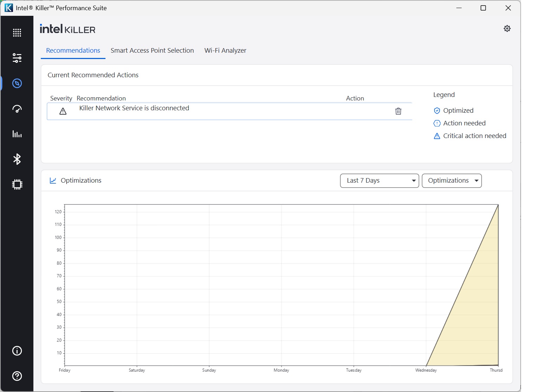
Task: Click the Optimizations chart line icon
Action: 53,181
